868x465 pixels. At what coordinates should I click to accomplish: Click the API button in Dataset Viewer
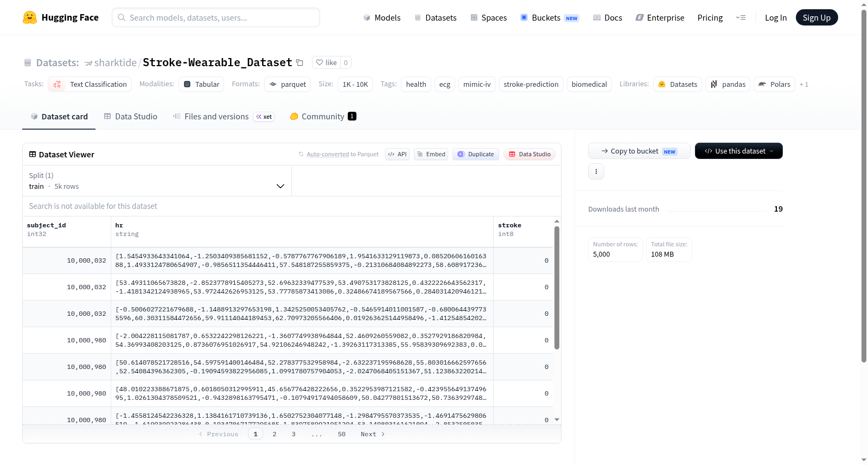(397, 154)
